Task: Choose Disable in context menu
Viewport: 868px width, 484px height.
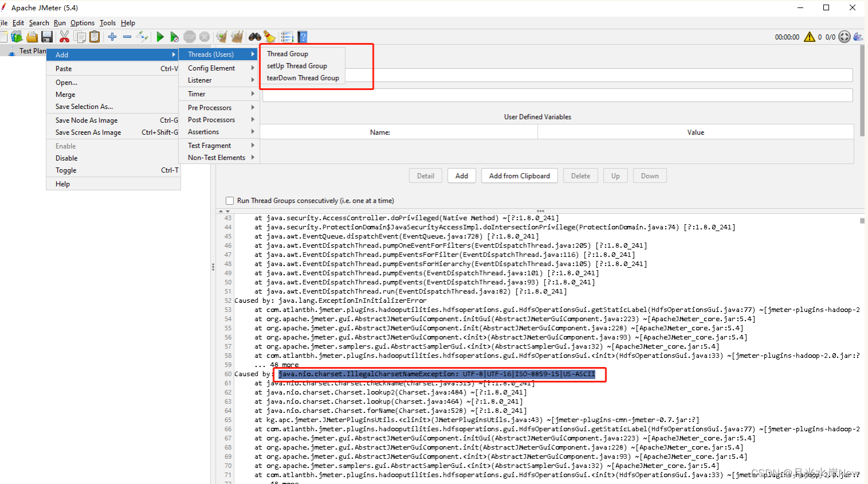Action: [114, 158]
